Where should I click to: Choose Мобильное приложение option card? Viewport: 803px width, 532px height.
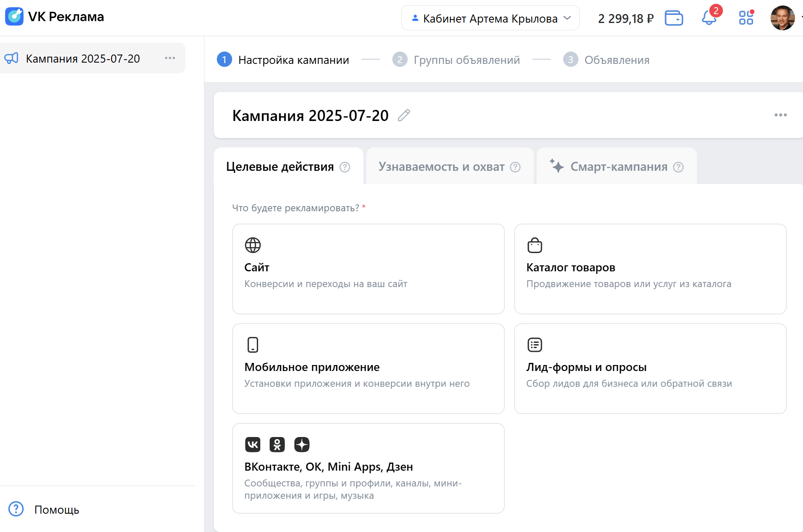tap(368, 368)
